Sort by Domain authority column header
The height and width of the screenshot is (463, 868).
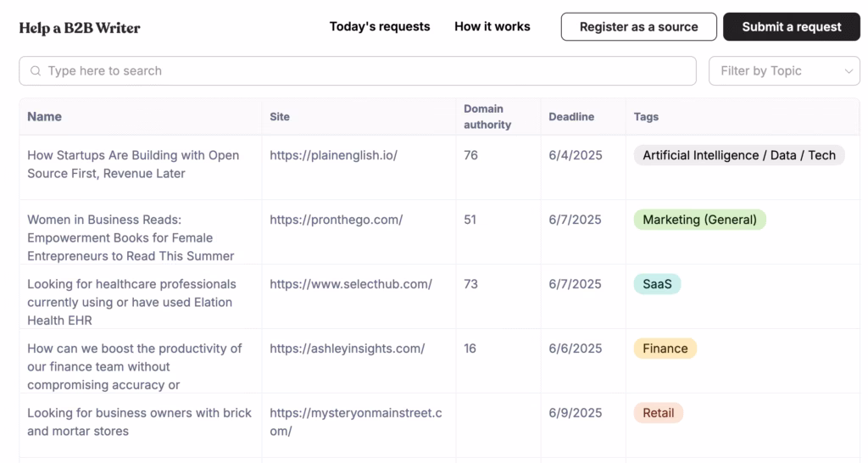(487, 117)
